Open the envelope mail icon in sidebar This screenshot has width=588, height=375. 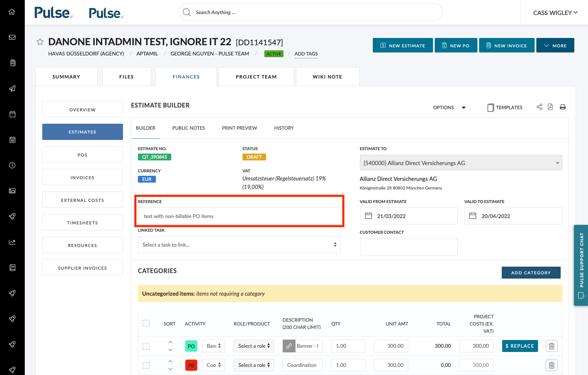[12, 37]
